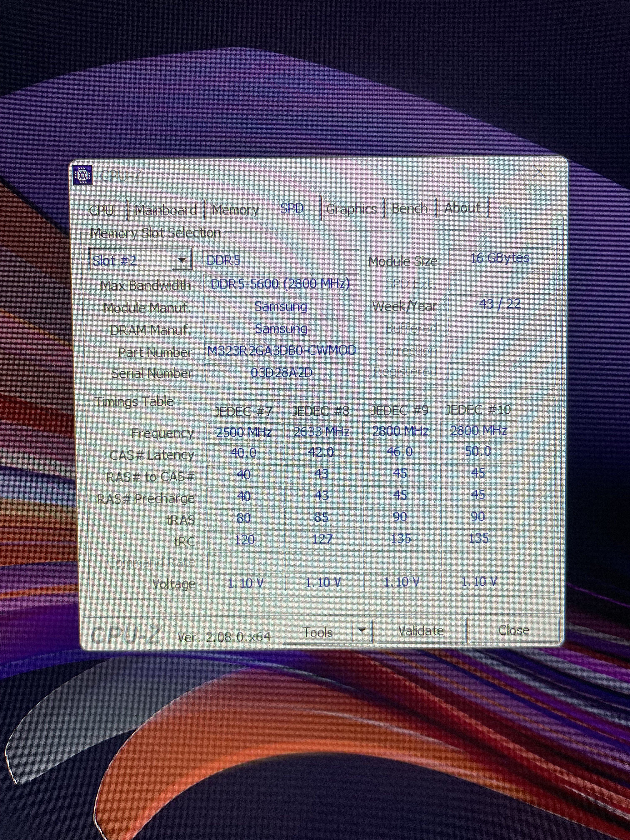Close the CPU-Z window with X
Viewport: 630px width, 840px height.
coord(540,172)
